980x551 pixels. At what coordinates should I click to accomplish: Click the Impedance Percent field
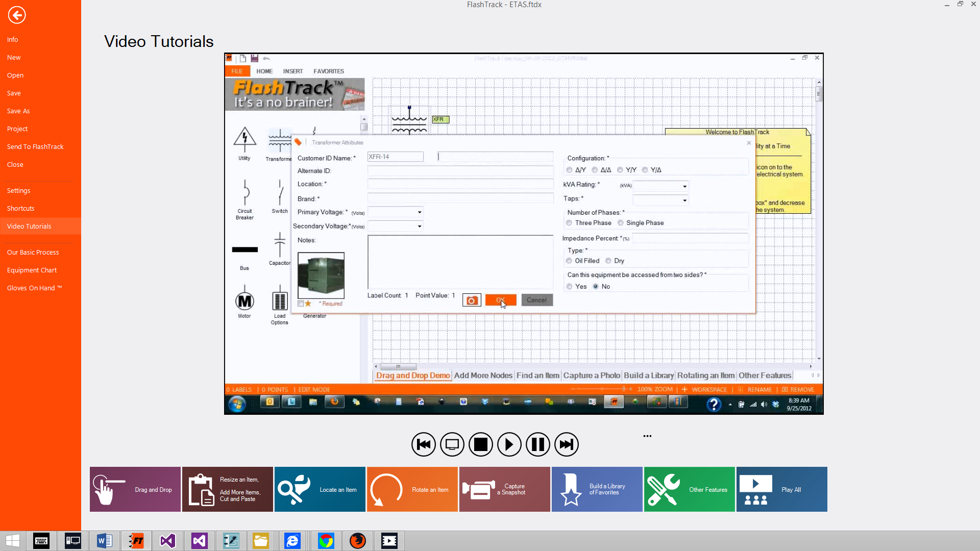click(x=690, y=238)
